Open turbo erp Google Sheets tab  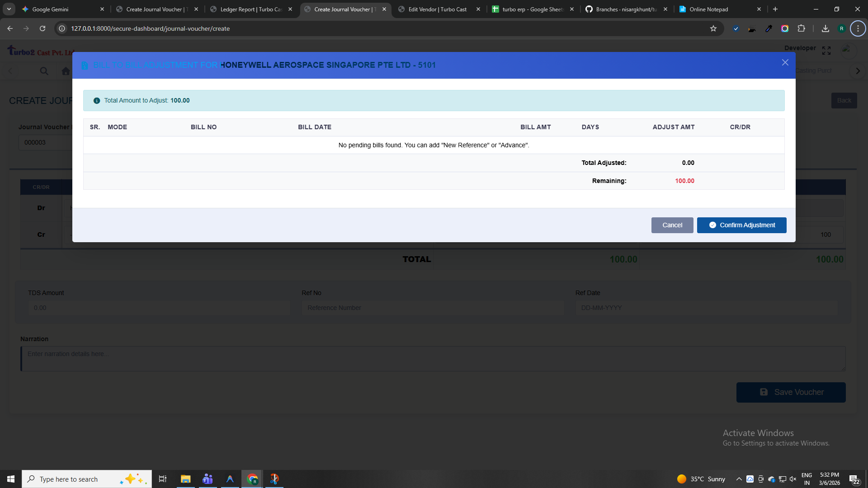coord(532,9)
